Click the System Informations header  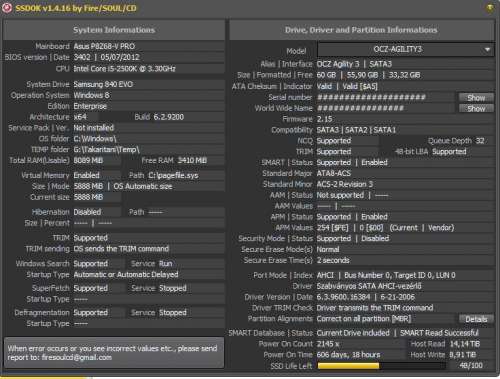(x=114, y=30)
